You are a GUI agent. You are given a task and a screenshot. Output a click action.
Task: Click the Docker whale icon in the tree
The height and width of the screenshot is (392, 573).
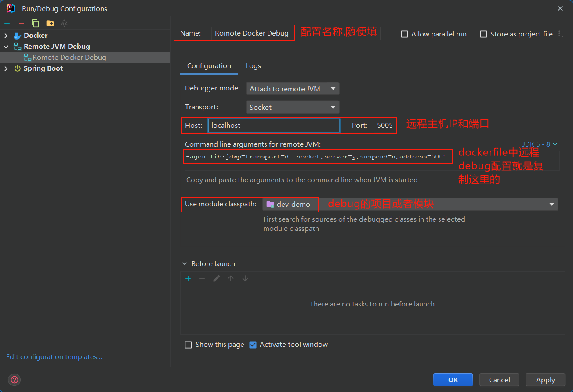point(18,36)
